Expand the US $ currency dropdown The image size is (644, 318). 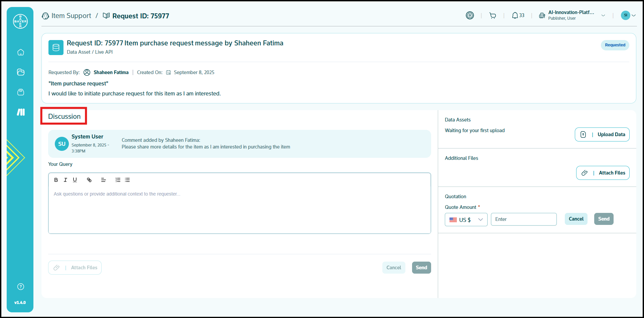466,220
